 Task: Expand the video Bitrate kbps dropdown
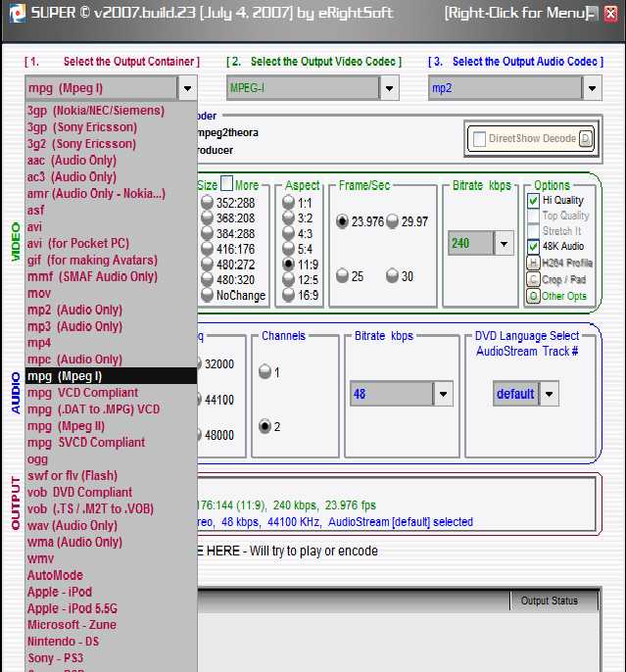click(x=504, y=243)
